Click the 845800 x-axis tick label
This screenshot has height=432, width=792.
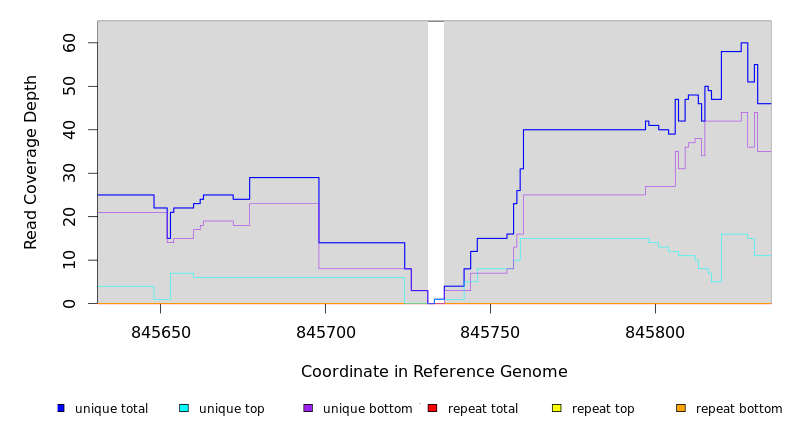tap(655, 332)
